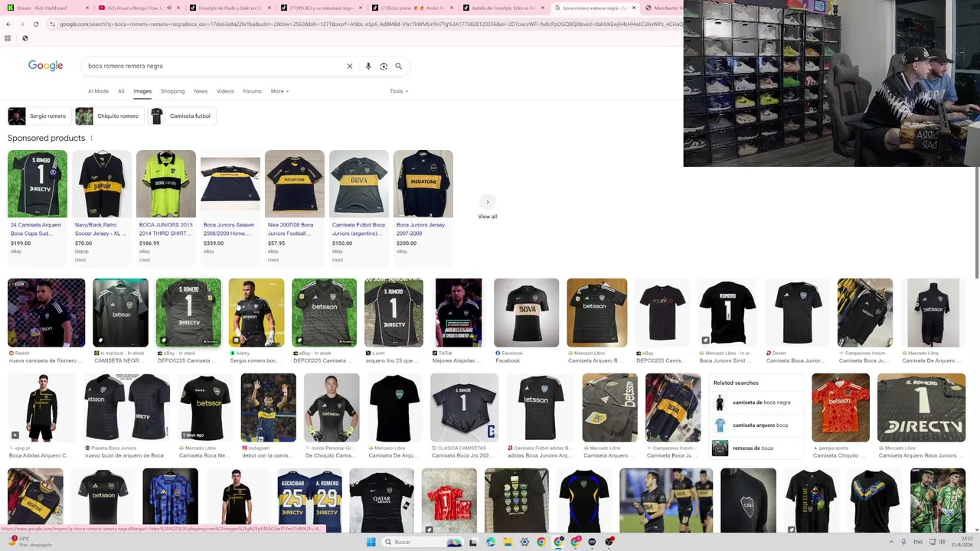Start voice search with the microphone icon
Viewport: 980px width, 551px height.
(x=368, y=66)
